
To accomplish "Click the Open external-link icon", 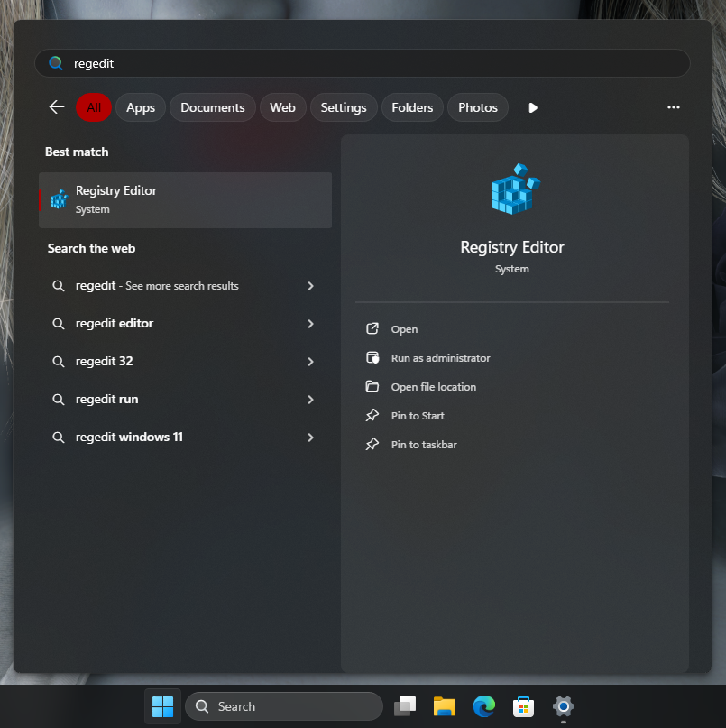I will click(372, 328).
